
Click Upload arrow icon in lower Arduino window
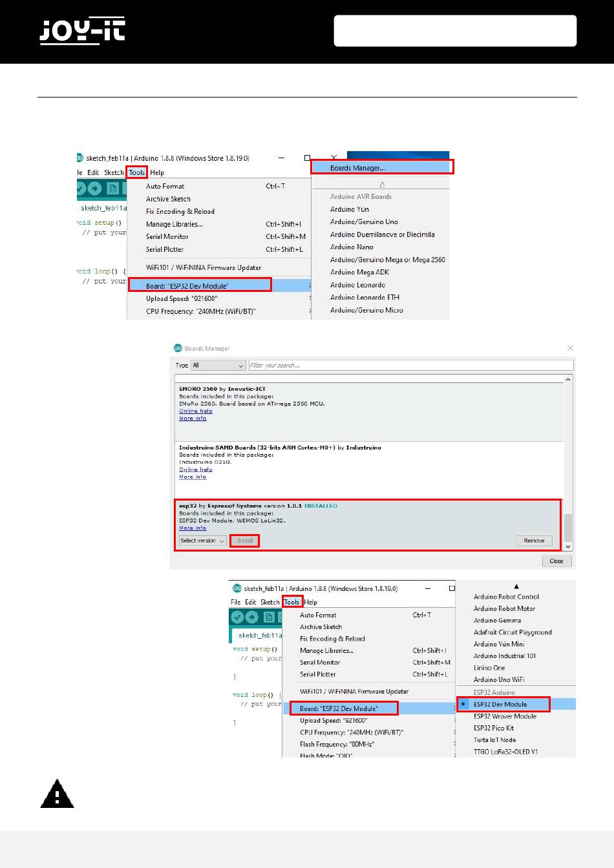coord(252,617)
